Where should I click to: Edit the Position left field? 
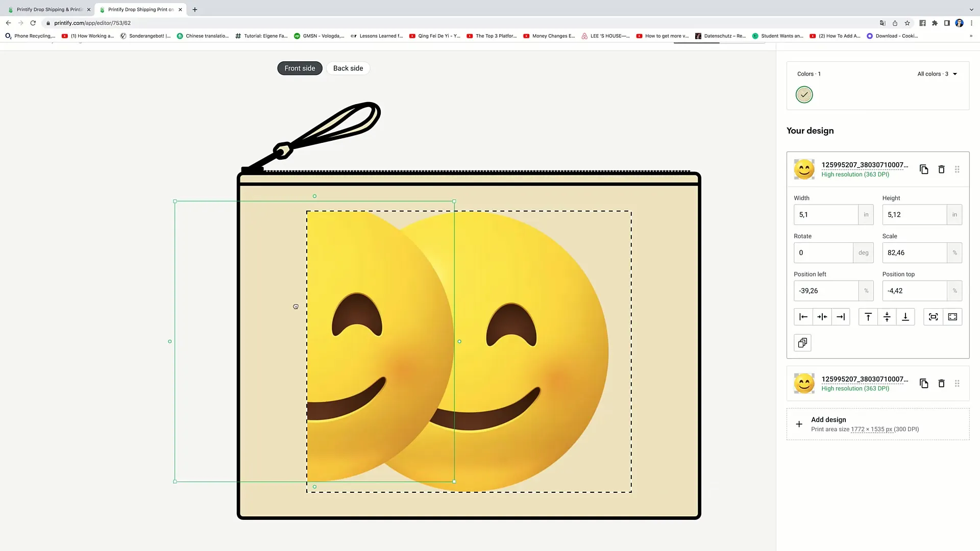click(826, 291)
